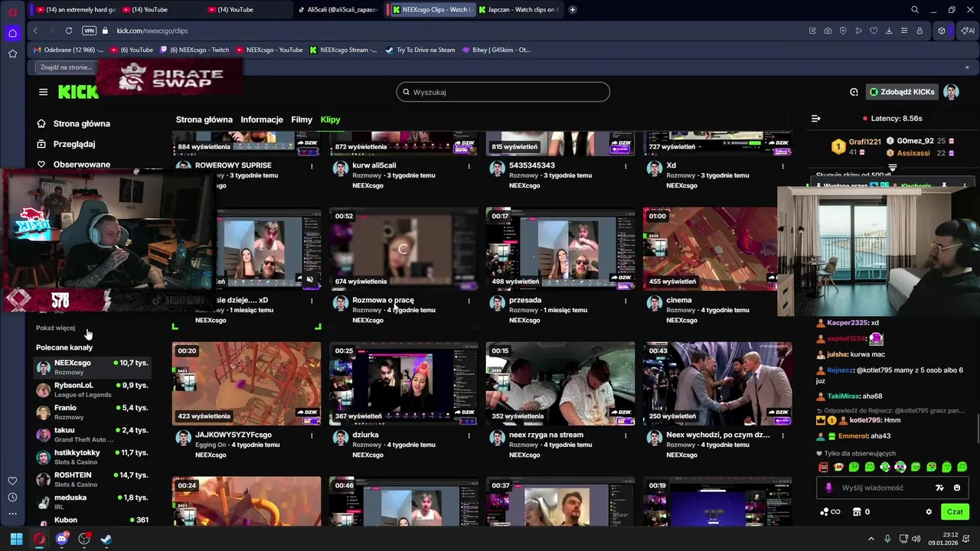Open the ROSHTEIN recommended channel
980x551 pixels.
click(92, 479)
